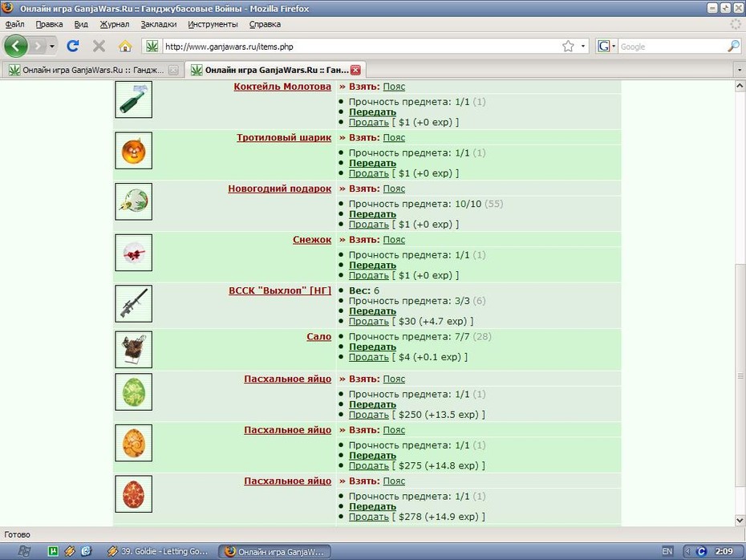
Task: Open the Инструменты menu
Action: point(213,24)
